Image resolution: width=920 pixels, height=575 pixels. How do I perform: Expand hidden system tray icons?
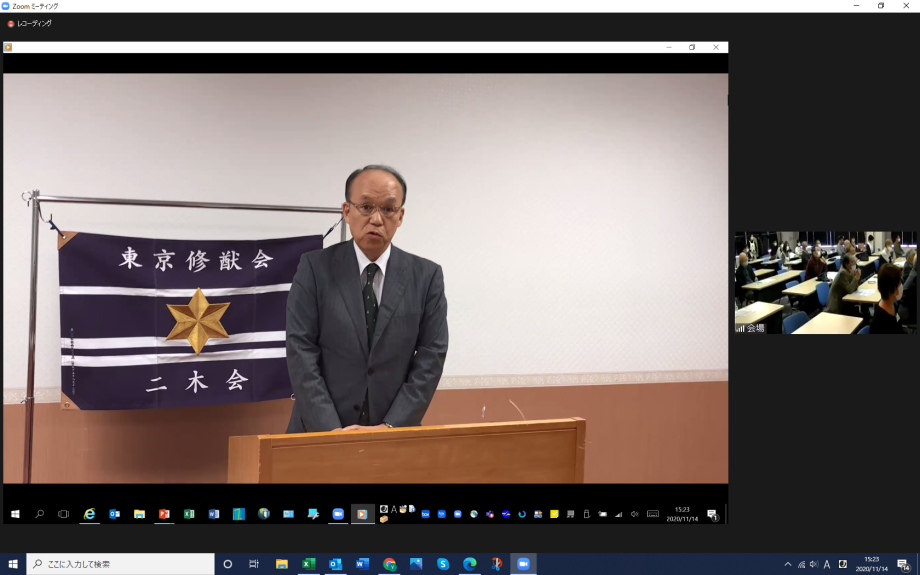coord(788,564)
